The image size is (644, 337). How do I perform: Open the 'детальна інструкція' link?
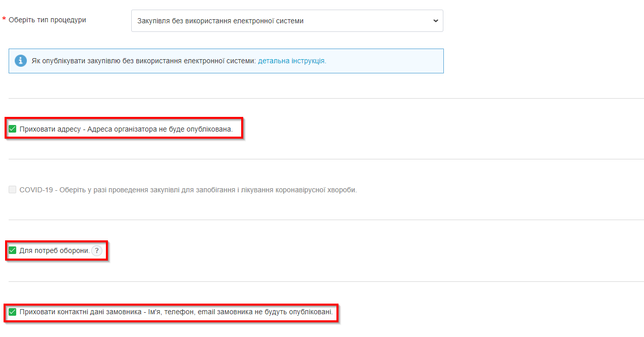tap(292, 61)
